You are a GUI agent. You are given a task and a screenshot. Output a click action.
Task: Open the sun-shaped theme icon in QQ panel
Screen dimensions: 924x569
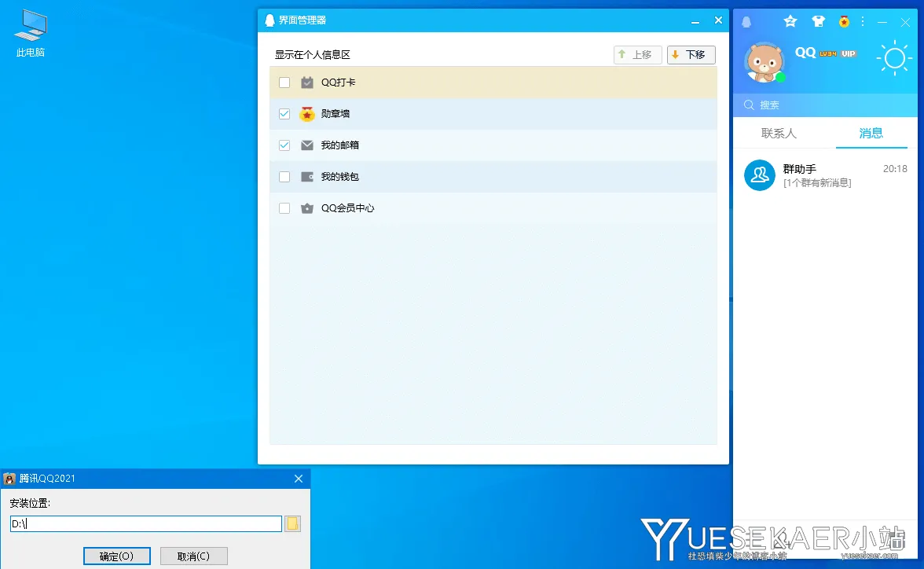894,58
